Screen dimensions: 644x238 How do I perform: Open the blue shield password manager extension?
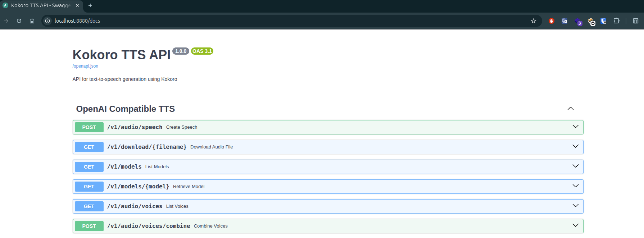(x=603, y=21)
